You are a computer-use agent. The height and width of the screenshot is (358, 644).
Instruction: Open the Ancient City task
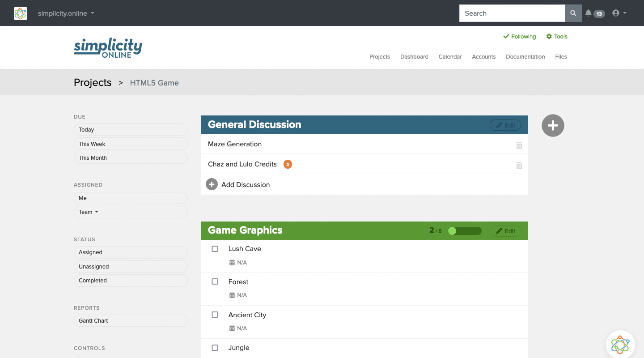click(x=247, y=315)
